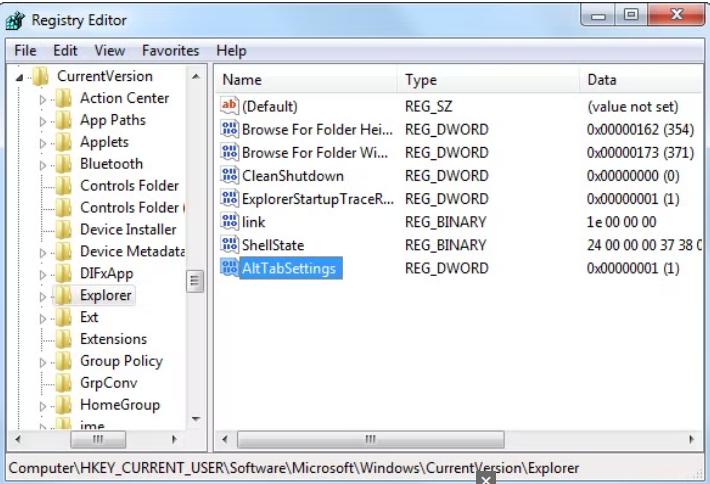This screenshot has width=710, height=484.
Task: Click the Browse For Folder Hei... DWORD icon
Action: tap(229, 129)
